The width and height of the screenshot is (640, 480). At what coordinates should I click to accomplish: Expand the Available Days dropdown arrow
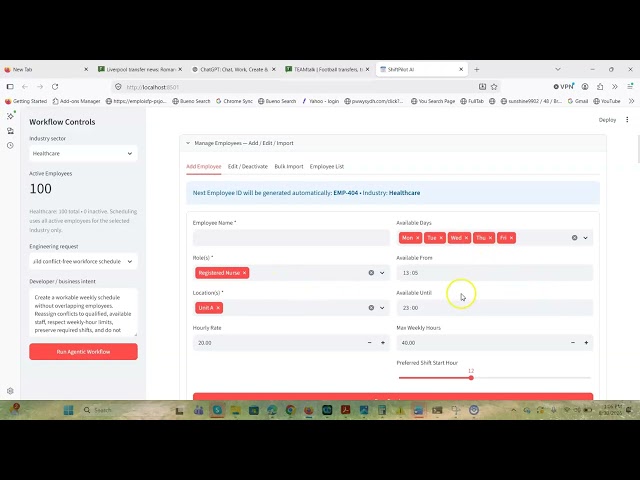[585, 238]
